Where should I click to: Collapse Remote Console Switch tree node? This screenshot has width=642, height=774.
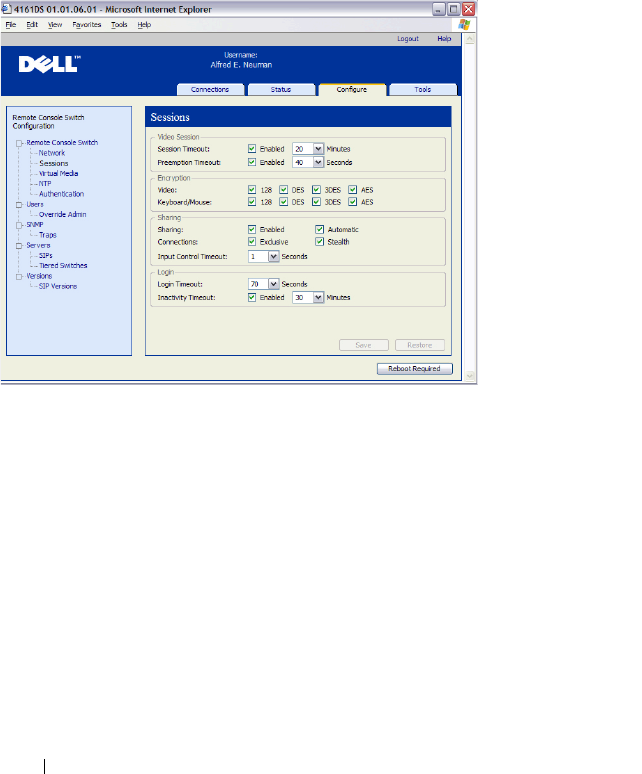19,143
